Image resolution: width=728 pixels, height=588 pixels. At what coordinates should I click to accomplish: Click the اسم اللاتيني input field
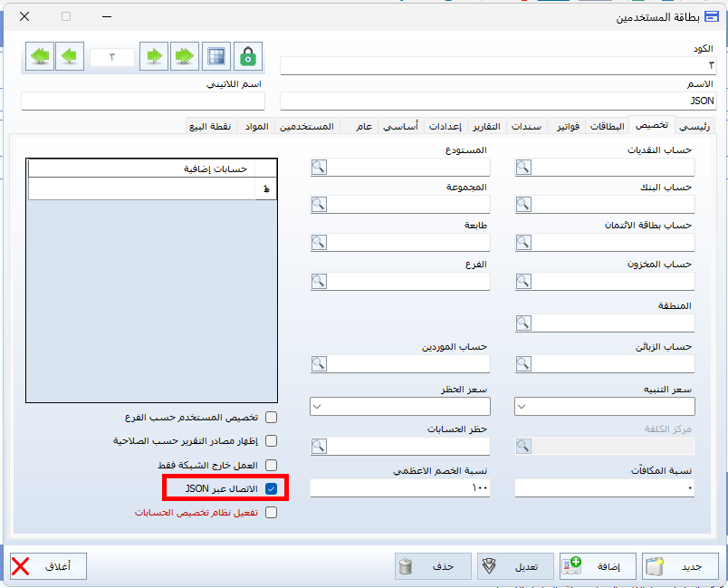click(142, 101)
